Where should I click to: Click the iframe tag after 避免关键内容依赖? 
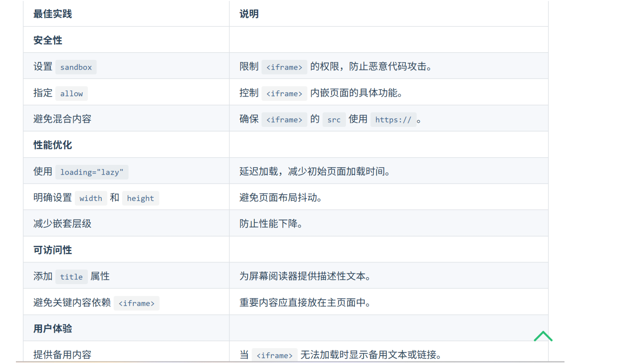click(x=137, y=303)
